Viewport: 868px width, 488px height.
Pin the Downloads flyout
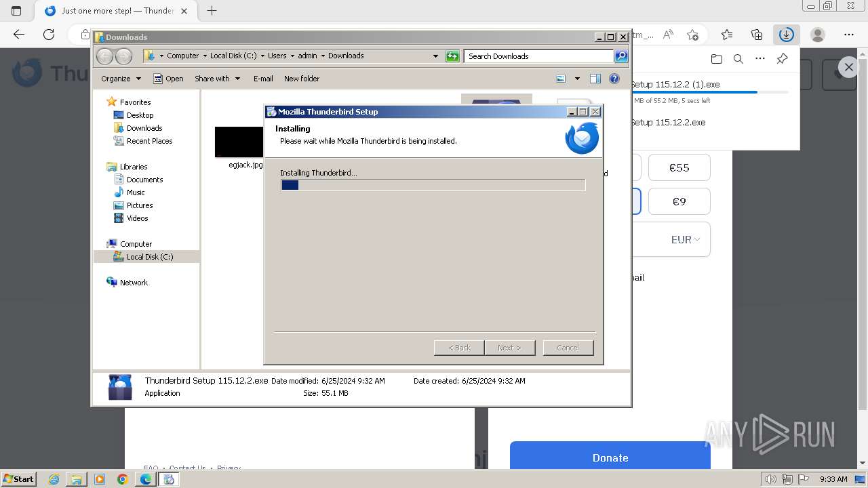click(782, 59)
